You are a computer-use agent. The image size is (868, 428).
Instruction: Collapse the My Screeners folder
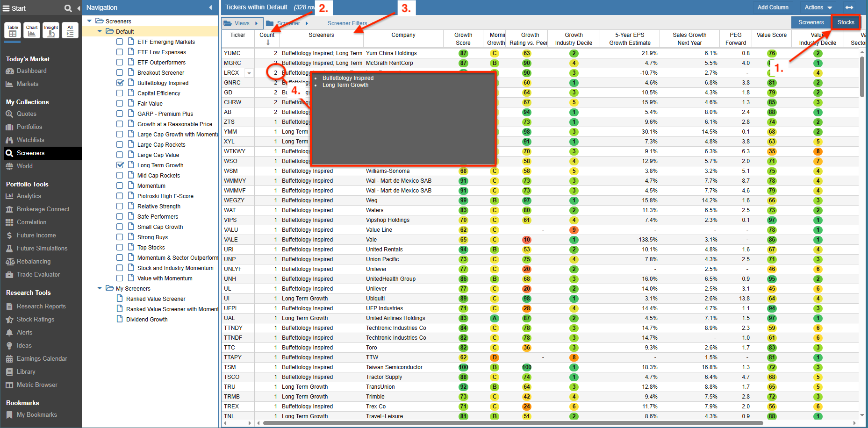[x=100, y=288]
